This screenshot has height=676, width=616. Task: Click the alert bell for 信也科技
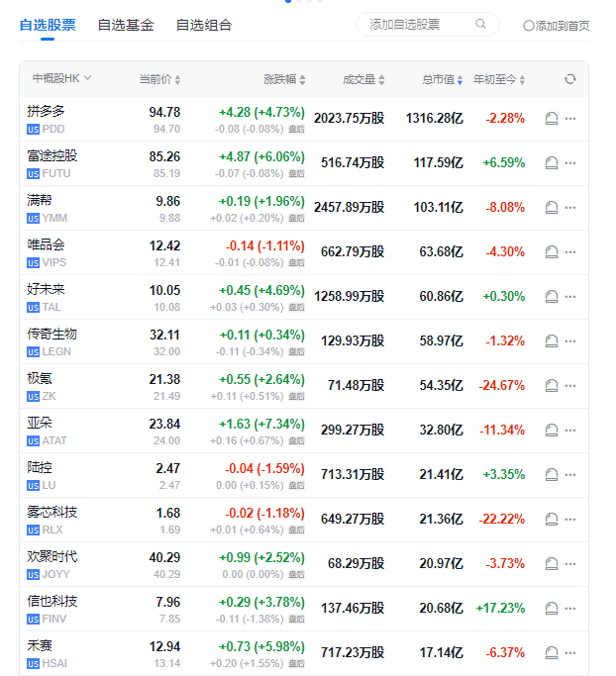tap(552, 609)
